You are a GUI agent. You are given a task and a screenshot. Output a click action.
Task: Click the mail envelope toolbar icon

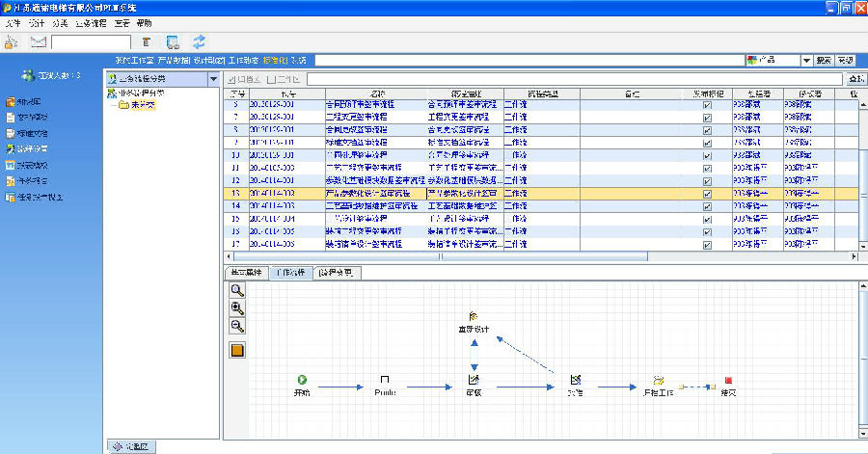pos(39,41)
